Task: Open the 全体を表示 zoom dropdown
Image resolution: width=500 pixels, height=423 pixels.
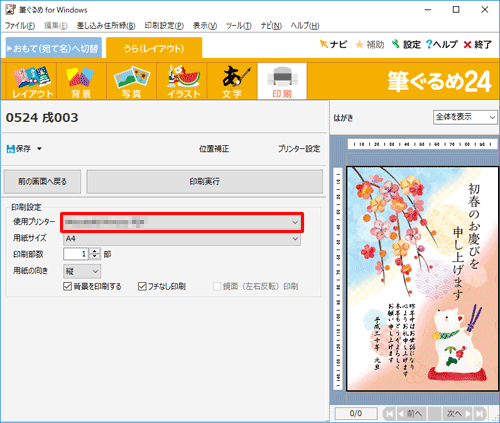Action: 465,117
